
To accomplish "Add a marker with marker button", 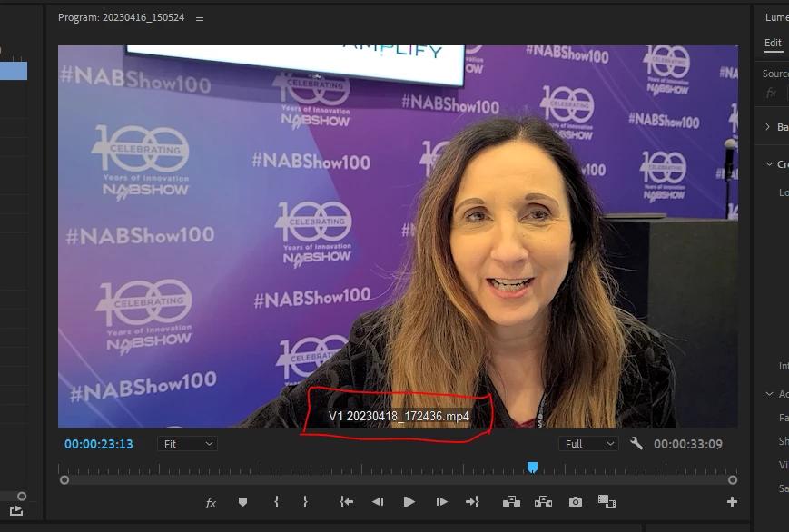I will [x=242, y=502].
